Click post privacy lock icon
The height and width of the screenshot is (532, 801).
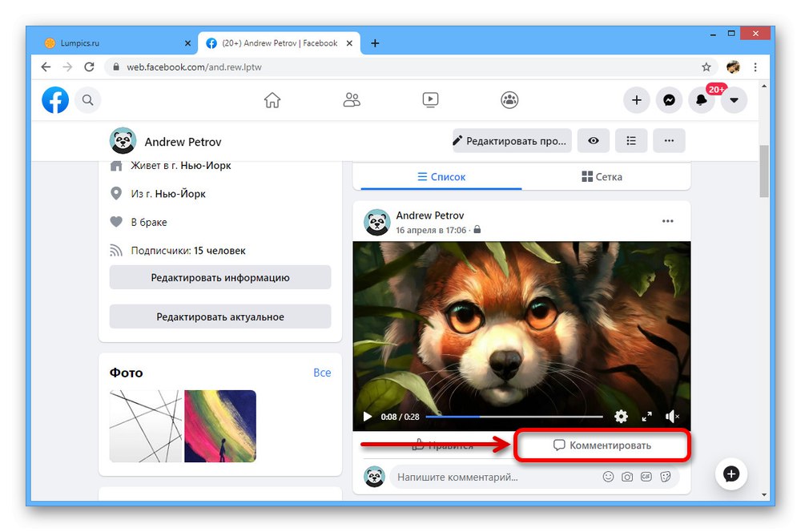pos(477,230)
